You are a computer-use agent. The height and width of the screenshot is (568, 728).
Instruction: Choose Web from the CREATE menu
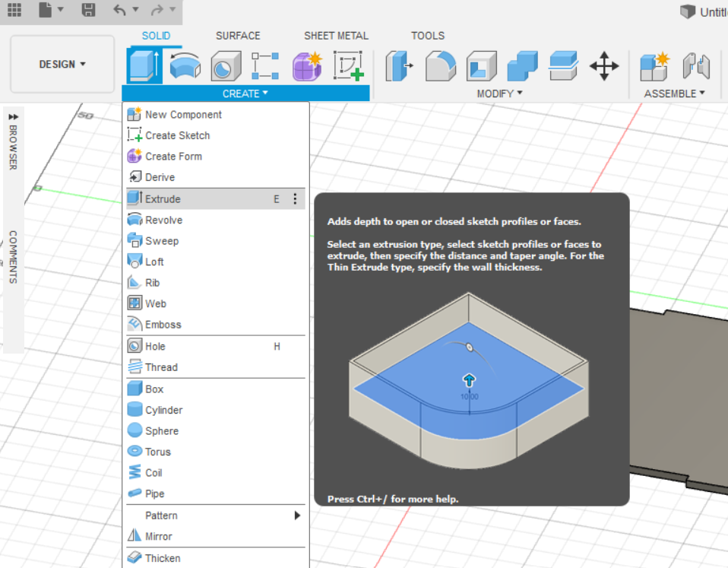pos(216,303)
